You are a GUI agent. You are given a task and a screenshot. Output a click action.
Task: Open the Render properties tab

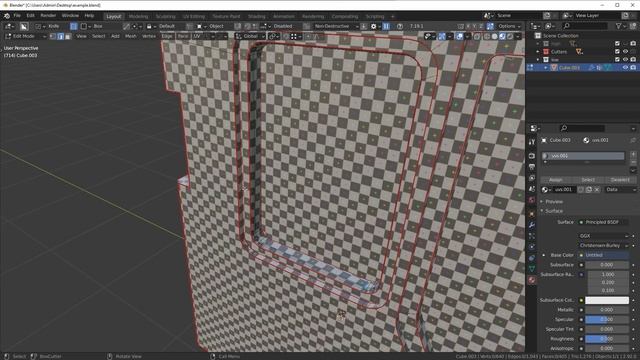tap(531, 156)
